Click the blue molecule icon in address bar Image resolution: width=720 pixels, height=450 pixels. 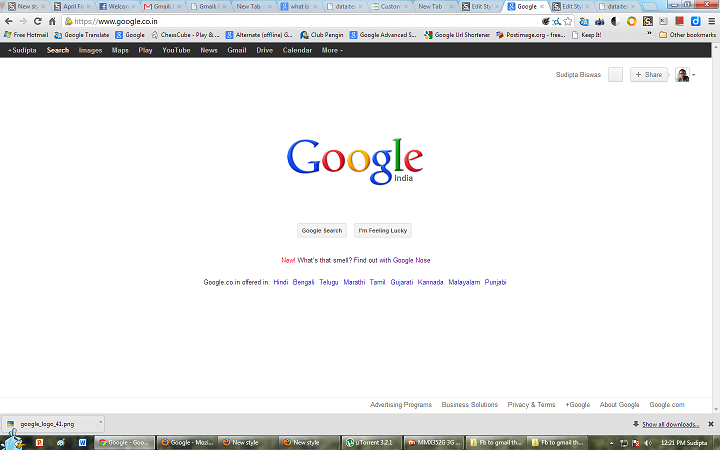557,21
